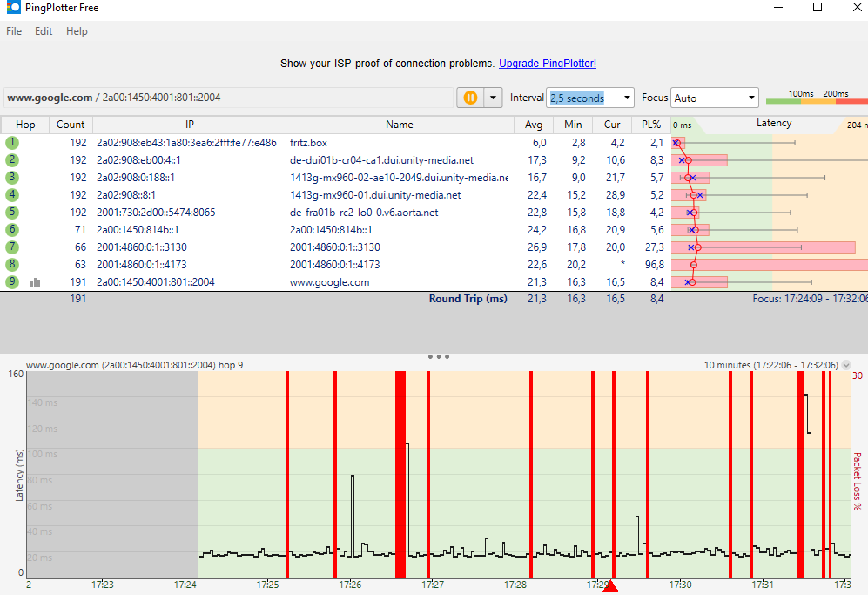Open the File menu
The width and height of the screenshot is (868, 595).
[x=14, y=31]
